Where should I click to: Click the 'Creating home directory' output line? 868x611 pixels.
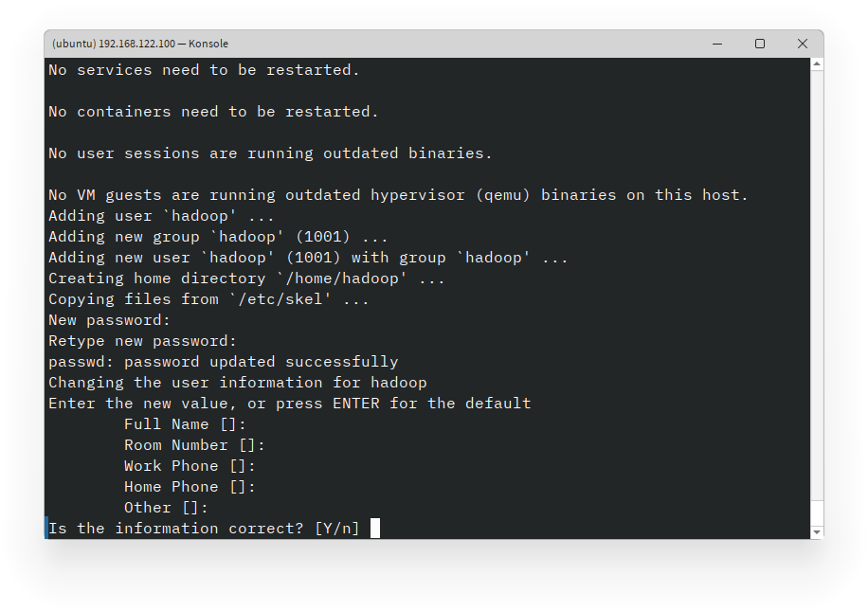pos(246,278)
